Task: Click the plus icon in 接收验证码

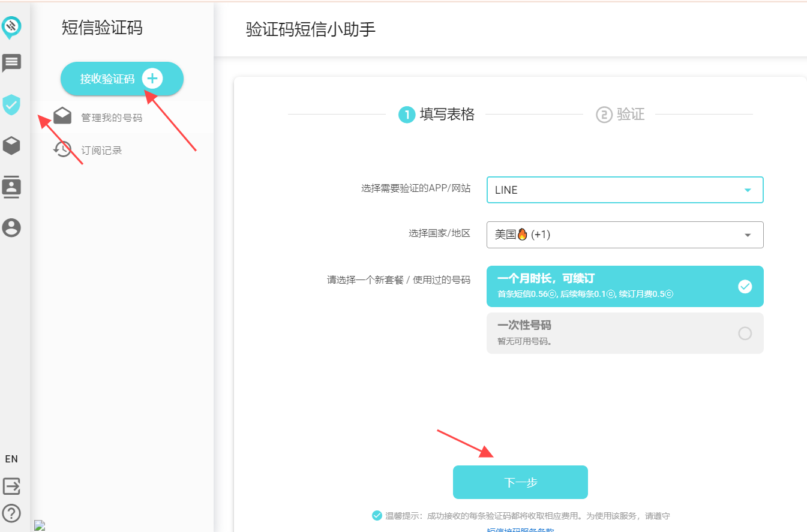Action: pos(152,79)
